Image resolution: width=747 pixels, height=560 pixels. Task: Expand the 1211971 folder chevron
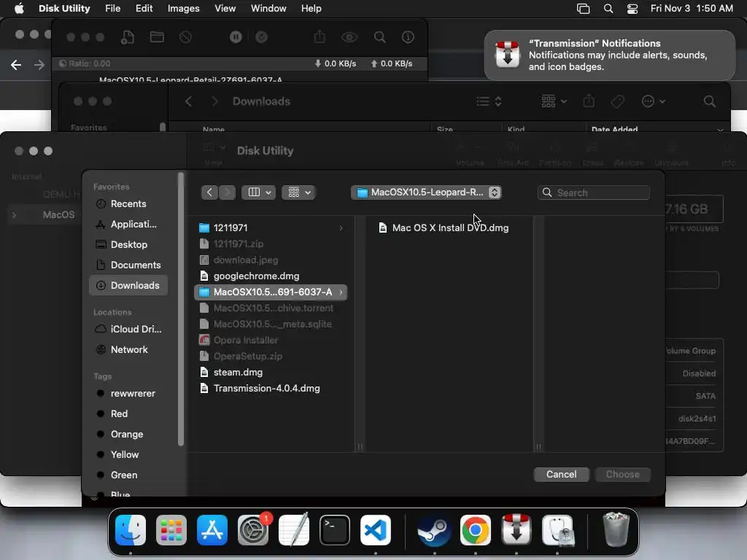[341, 228]
